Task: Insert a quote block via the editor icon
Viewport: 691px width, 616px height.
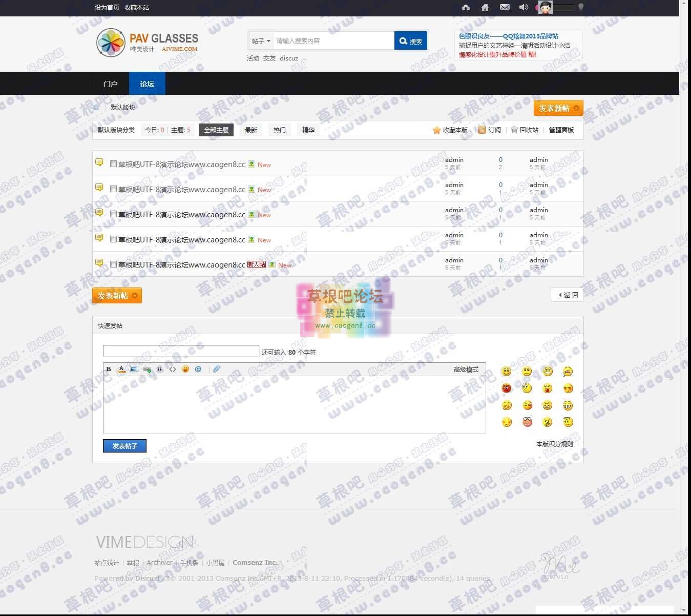Action: [x=160, y=369]
